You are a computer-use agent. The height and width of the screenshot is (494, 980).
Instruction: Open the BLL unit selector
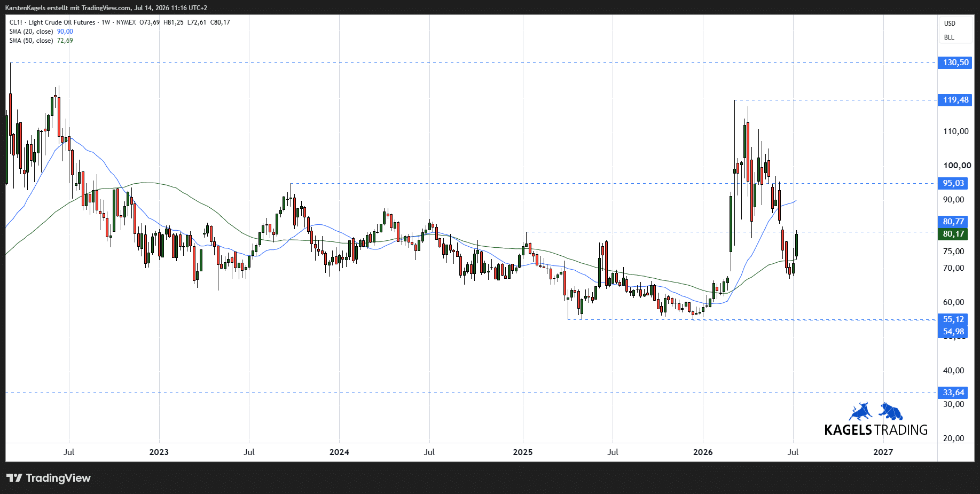(949, 37)
